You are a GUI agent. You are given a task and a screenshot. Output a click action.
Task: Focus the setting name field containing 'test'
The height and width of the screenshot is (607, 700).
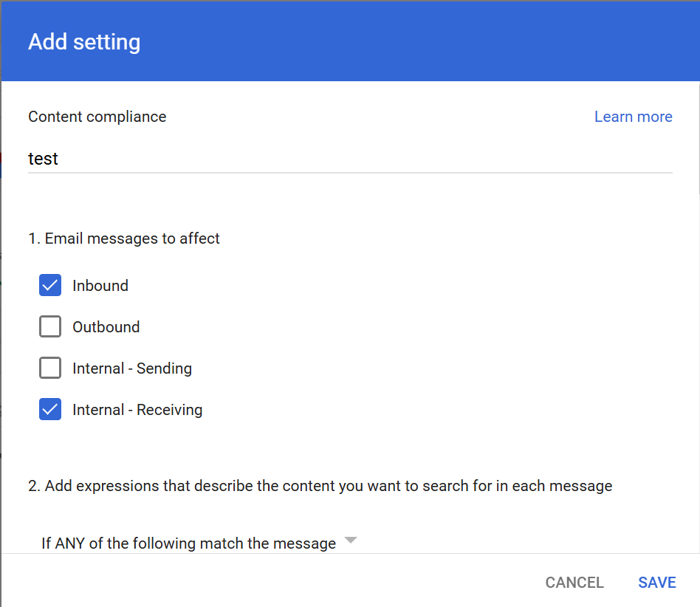(x=350, y=159)
